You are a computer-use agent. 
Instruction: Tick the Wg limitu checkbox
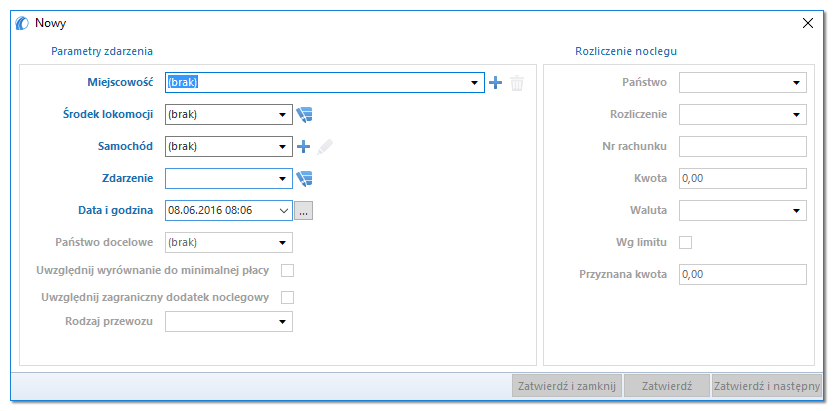click(686, 242)
